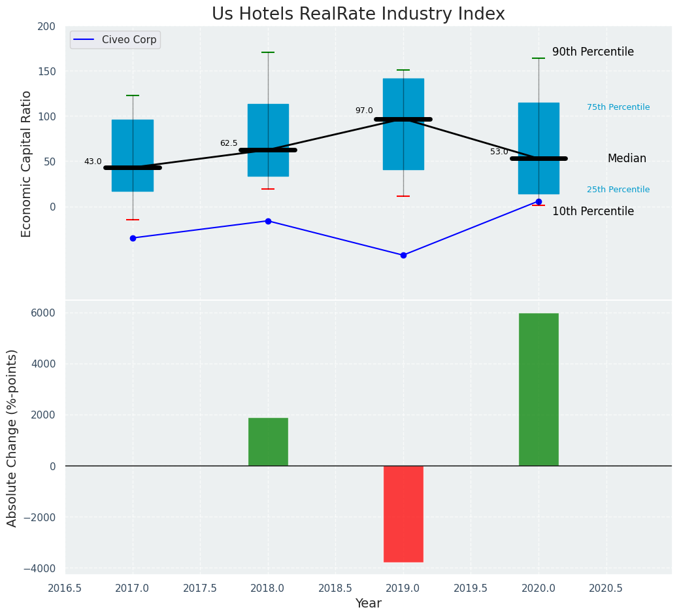The image size is (679, 616).
Task: Click the Median annotation text
Action: tap(626, 159)
